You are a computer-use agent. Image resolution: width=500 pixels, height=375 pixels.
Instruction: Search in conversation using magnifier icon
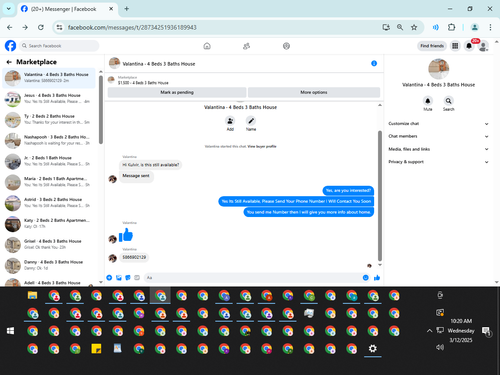(449, 101)
